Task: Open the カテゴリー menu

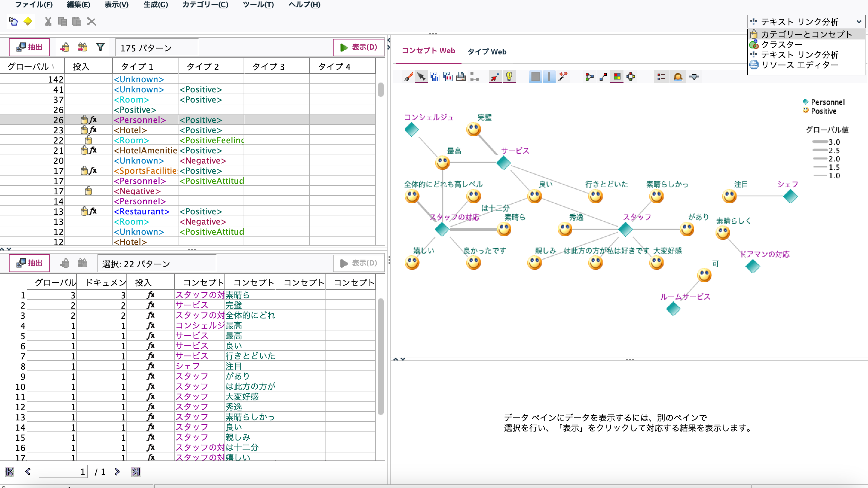Action: (x=205, y=5)
